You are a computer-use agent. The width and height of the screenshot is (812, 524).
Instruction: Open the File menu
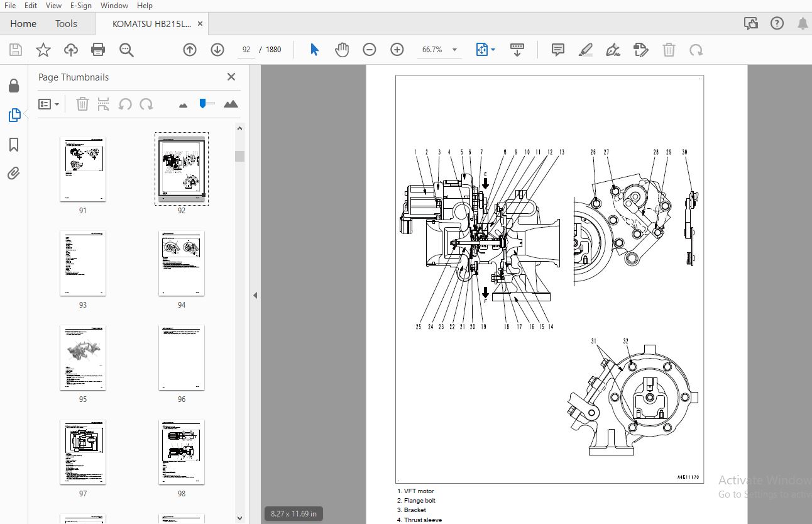tap(10, 5)
